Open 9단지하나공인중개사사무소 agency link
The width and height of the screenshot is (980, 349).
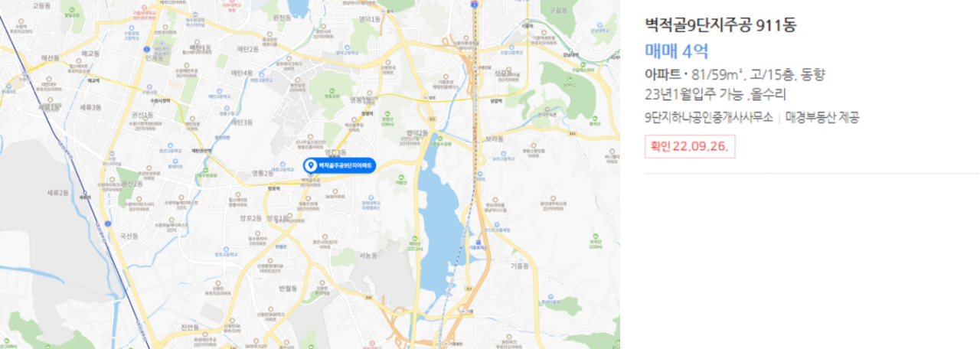tap(708, 117)
